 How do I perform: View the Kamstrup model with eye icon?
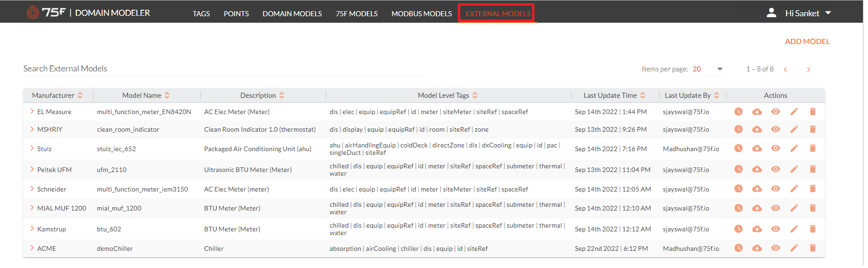point(776,229)
